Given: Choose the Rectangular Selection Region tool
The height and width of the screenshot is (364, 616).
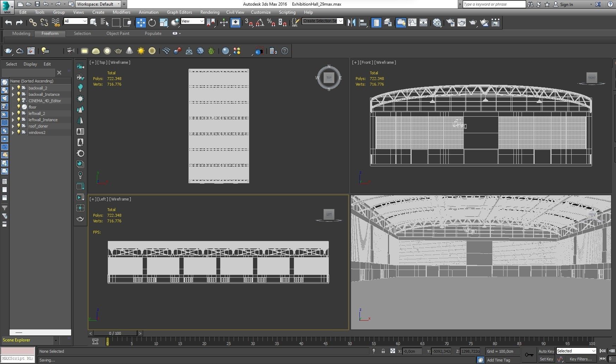Looking at the screenshot, I should (x=116, y=23).
